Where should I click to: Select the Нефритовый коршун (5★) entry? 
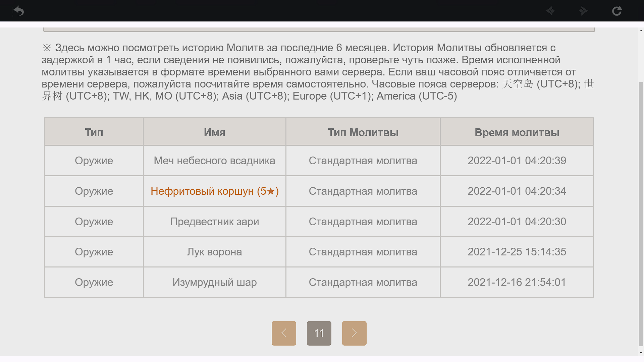click(x=215, y=191)
